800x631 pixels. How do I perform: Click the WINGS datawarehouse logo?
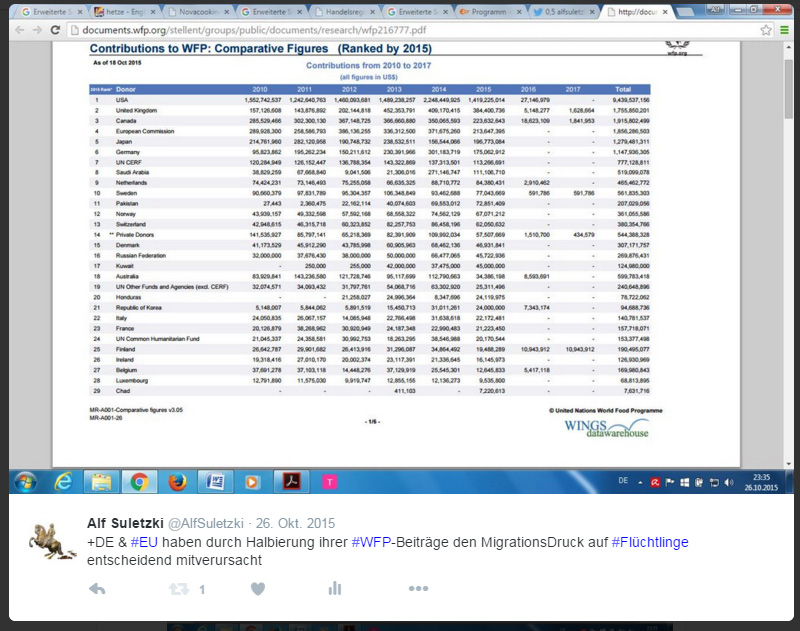click(606, 428)
